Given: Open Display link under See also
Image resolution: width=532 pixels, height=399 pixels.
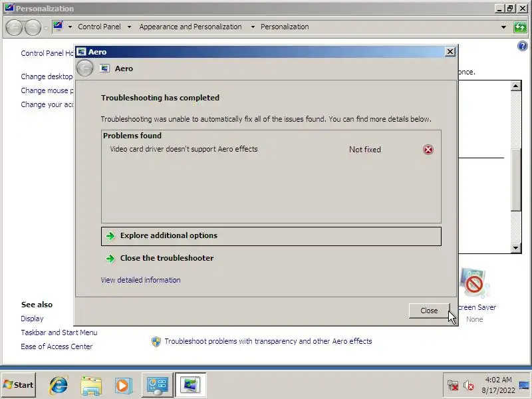Looking at the screenshot, I should pos(32,319).
